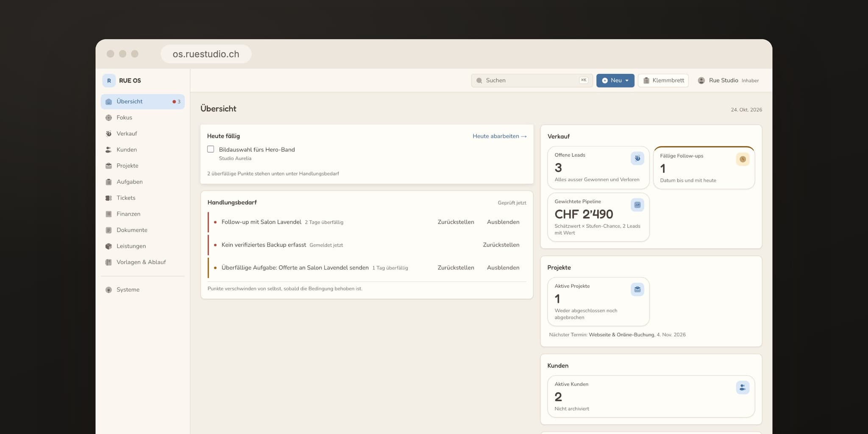Click the Rue Studio Inhaber account name

click(734, 81)
